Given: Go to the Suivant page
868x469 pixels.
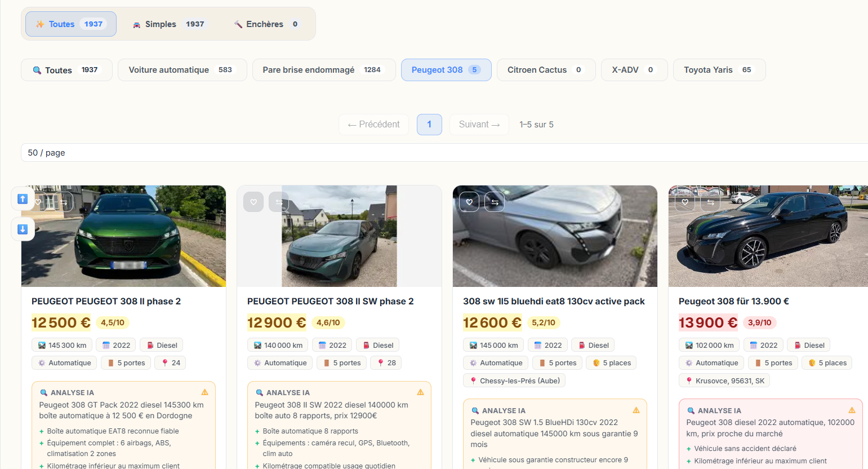Looking at the screenshot, I should [479, 125].
